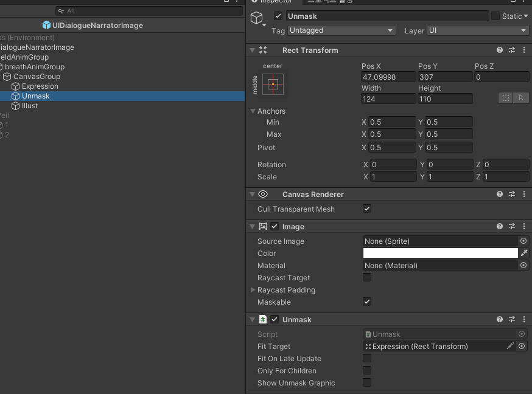Viewport: 532px width, 394px height.
Task: Select the highlighted Unmask hierarchy row
Action: [122, 96]
